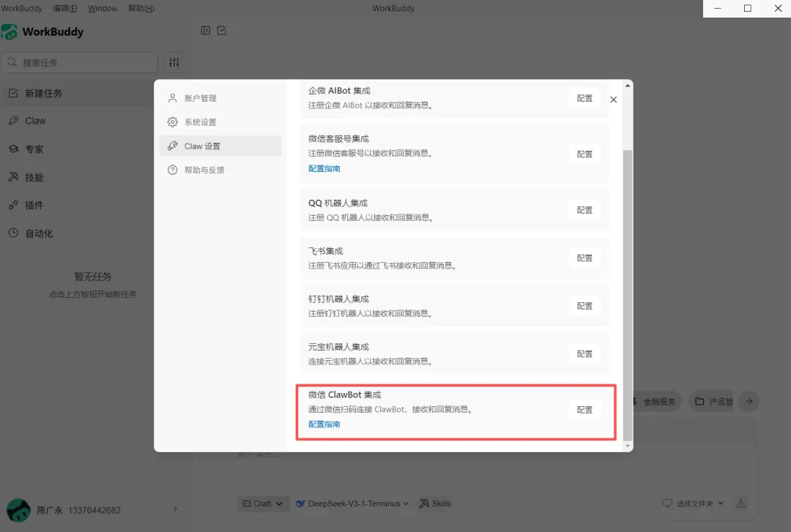Click the WorkBuddy logo icon
The image size is (791, 532).
coord(9,31)
